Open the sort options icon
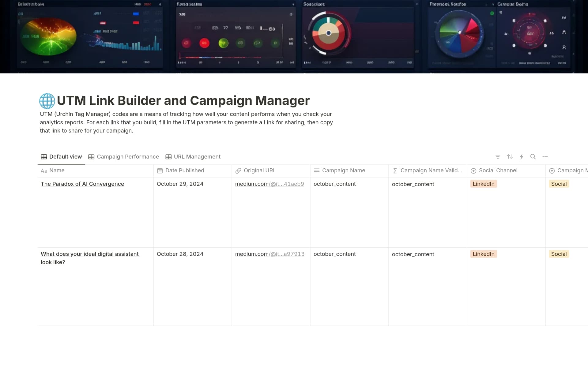Screen dimensions: 588x367 click(510, 156)
